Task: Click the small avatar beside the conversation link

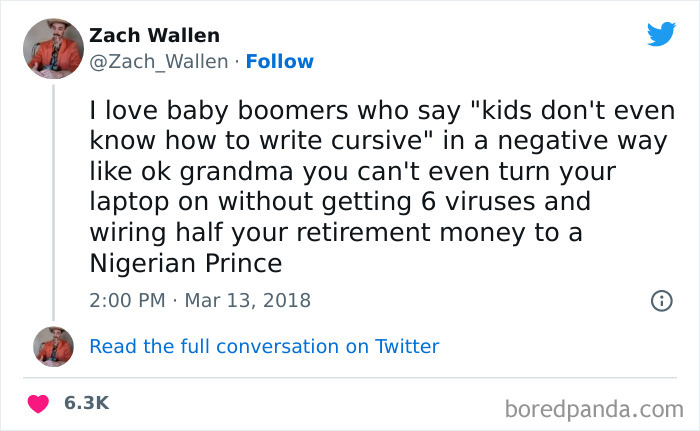Action: click(53, 347)
